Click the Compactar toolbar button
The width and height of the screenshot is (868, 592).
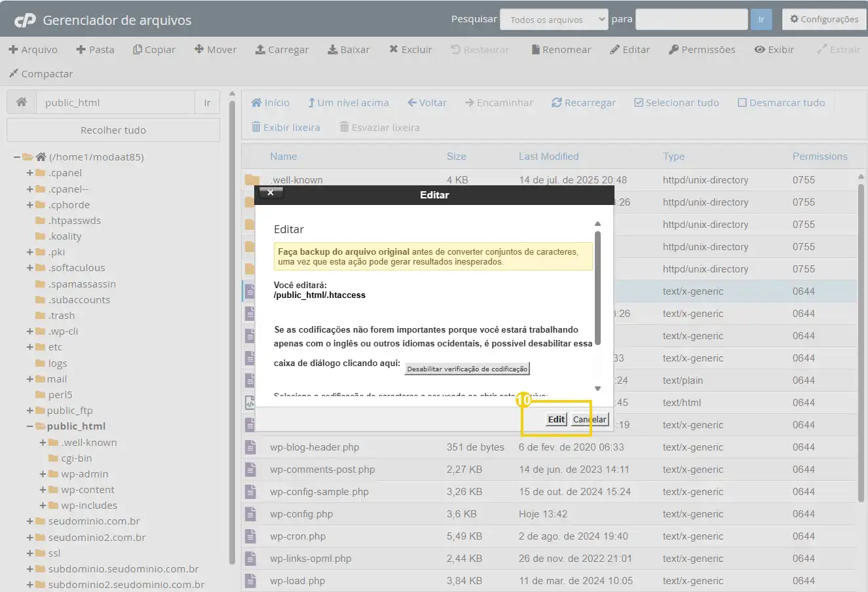41,74
